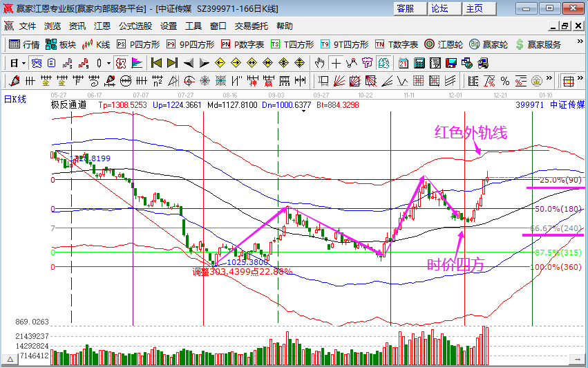Click the calendar date icon
The width and height of the screenshot is (588, 368).
pyautogui.click(x=404, y=63)
